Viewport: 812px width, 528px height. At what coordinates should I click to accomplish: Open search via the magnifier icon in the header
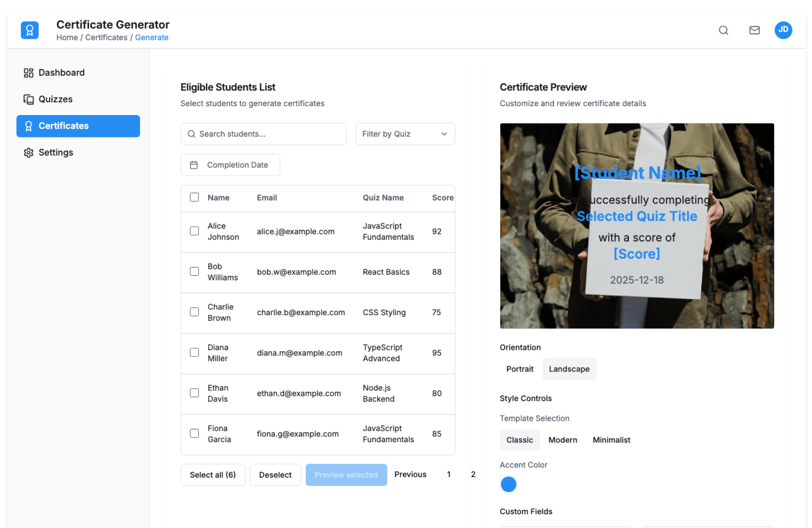click(723, 30)
